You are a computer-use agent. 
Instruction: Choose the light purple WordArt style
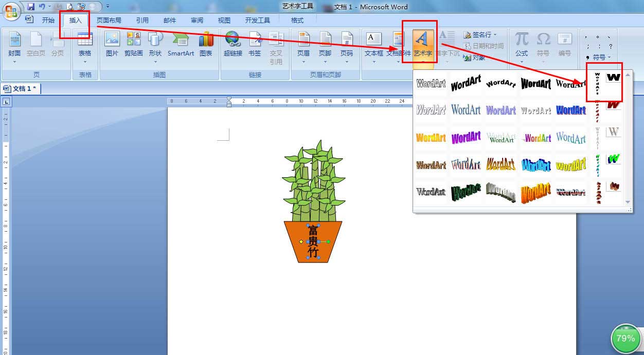[501, 110]
